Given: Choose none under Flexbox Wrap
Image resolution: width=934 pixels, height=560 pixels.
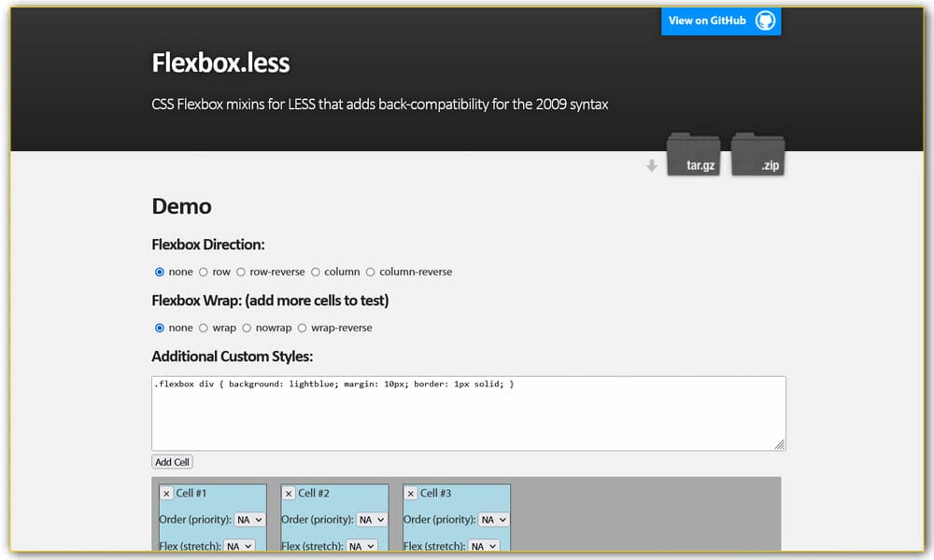Looking at the screenshot, I should [160, 328].
